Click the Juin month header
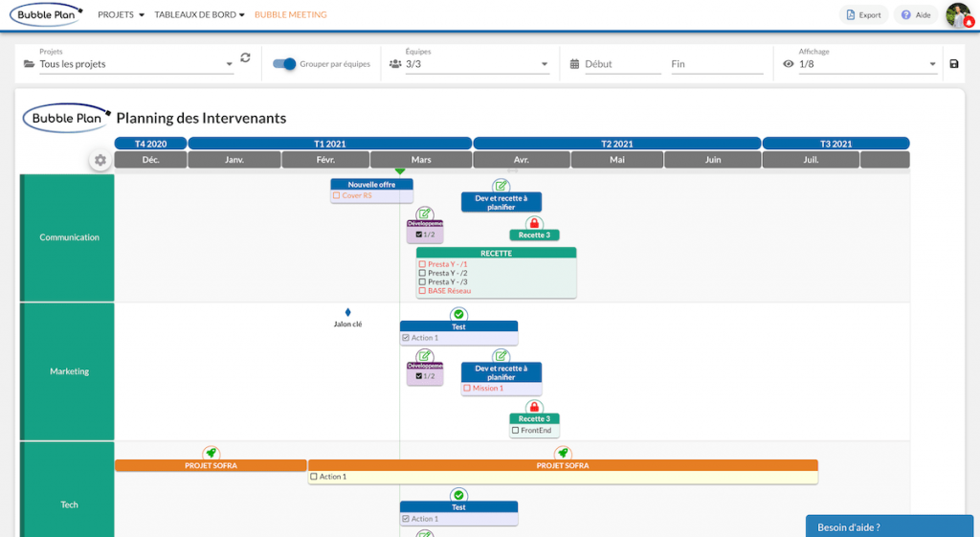Image resolution: width=980 pixels, height=537 pixels. 713,160
